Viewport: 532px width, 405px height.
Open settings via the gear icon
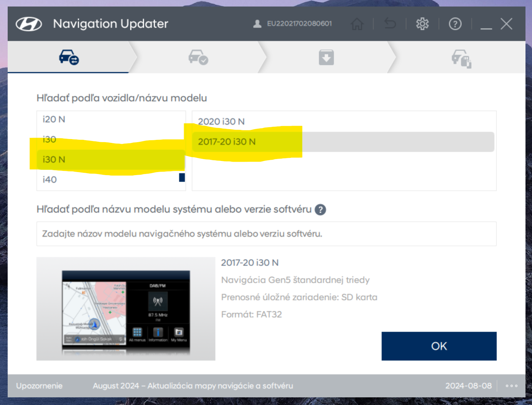(422, 24)
